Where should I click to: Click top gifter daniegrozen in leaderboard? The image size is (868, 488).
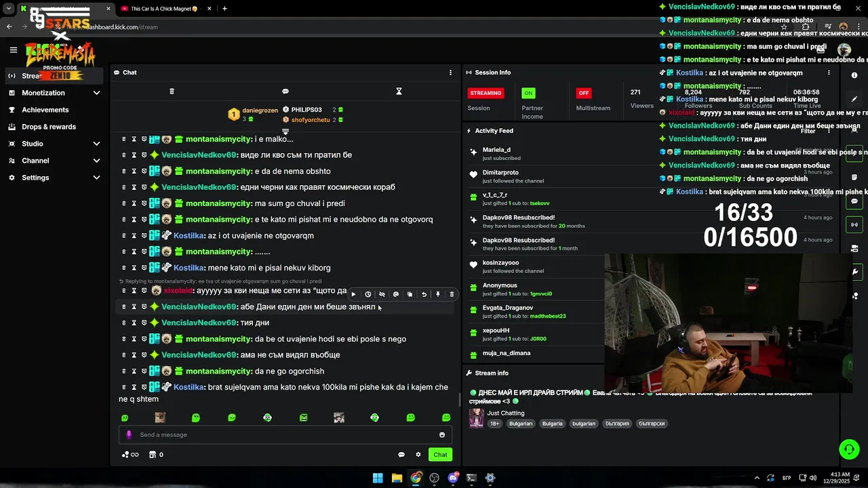(x=260, y=110)
